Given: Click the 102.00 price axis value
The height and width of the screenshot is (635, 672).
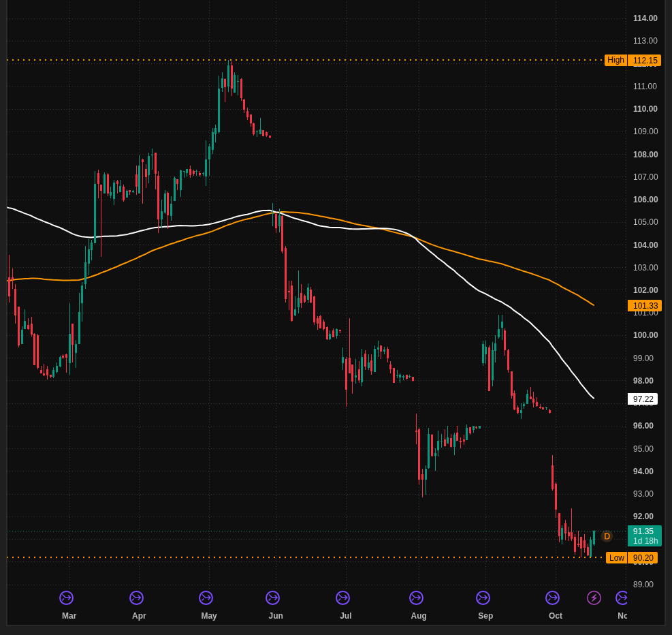Looking at the screenshot, I should (645, 290).
